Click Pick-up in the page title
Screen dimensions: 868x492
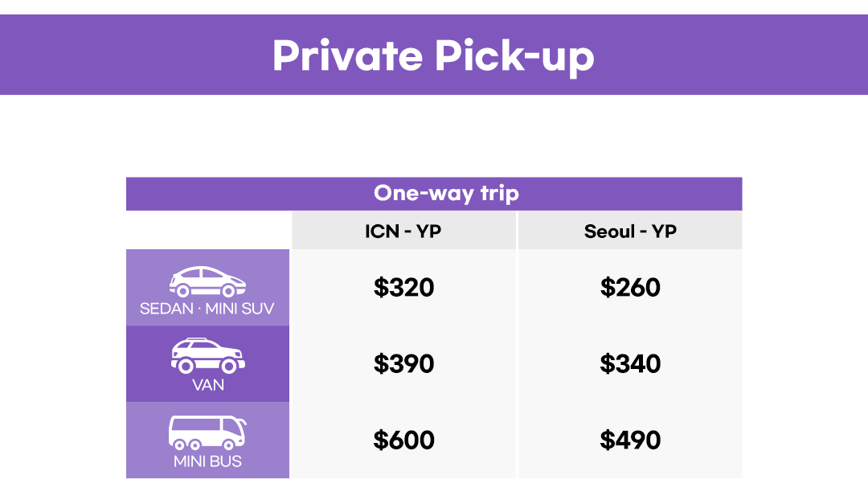coord(515,55)
